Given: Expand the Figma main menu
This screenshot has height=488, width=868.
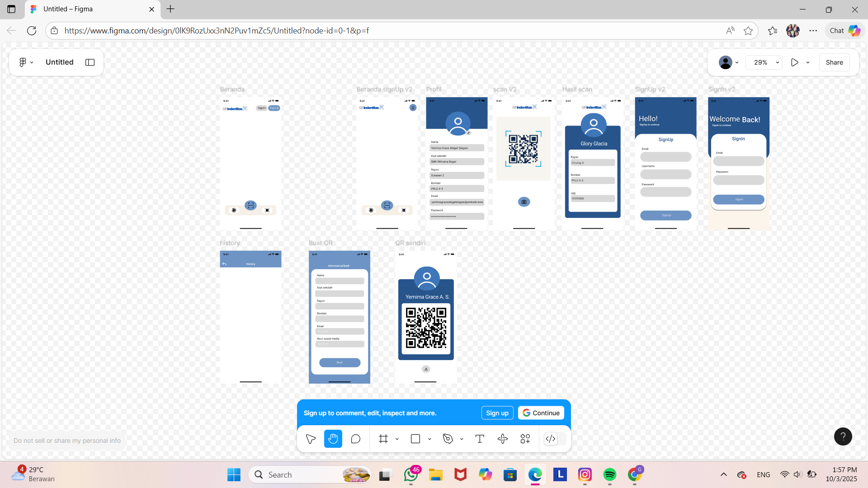Looking at the screenshot, I should [26, 62].
